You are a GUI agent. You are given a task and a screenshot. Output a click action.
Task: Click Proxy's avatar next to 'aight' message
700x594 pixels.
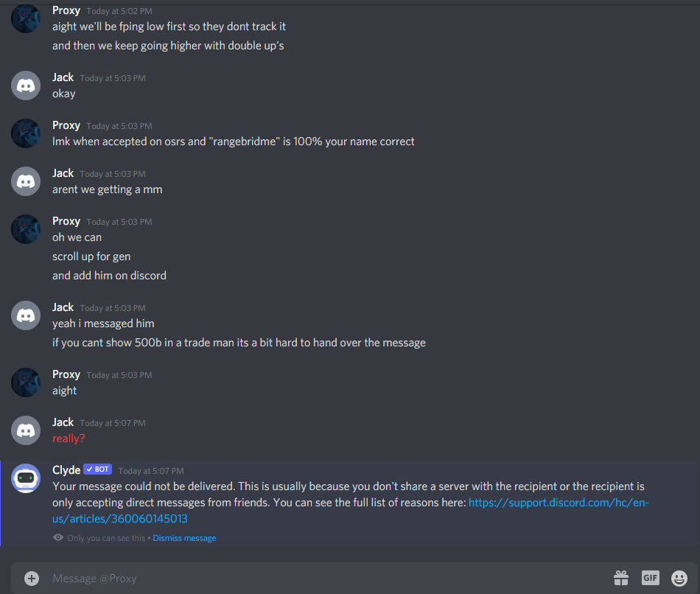pyautogui.click(x=26, y=382)
